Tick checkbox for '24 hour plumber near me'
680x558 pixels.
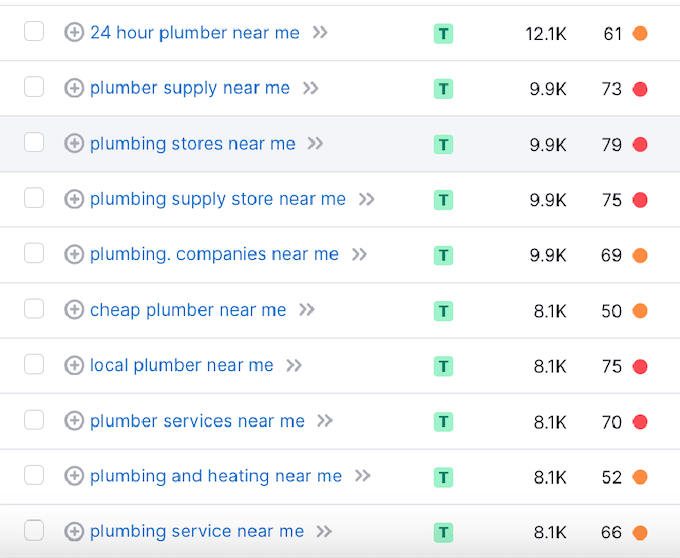pyautogui.click(x=34, y=32)
